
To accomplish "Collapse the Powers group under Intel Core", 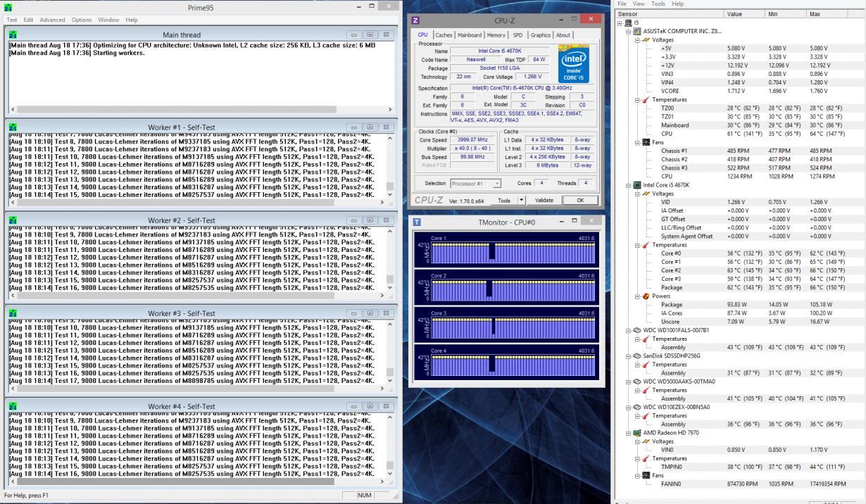I will click(636, 296).
